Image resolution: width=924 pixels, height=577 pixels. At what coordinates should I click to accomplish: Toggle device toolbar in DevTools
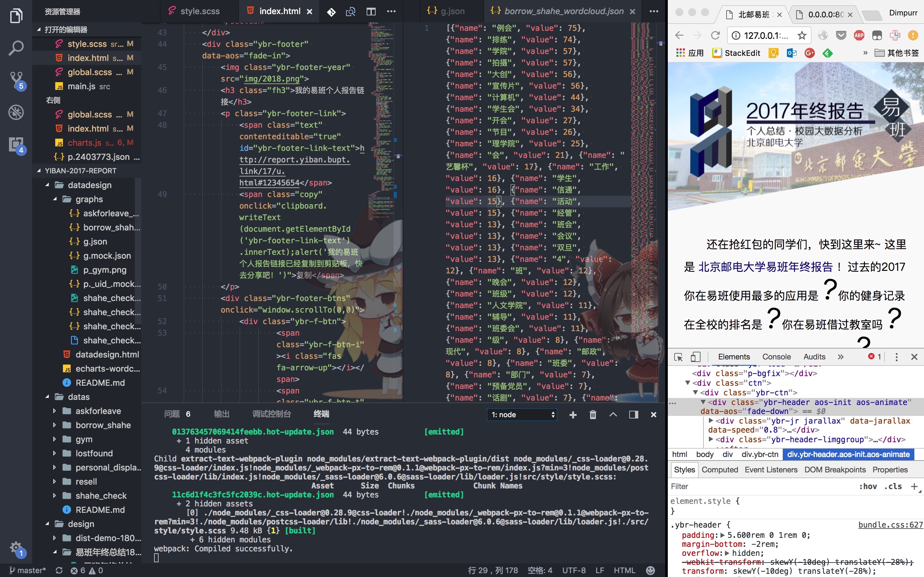point(695,357)
